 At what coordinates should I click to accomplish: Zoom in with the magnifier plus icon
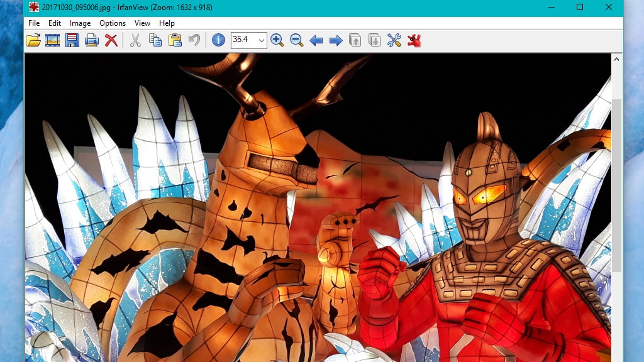[277, 40]
